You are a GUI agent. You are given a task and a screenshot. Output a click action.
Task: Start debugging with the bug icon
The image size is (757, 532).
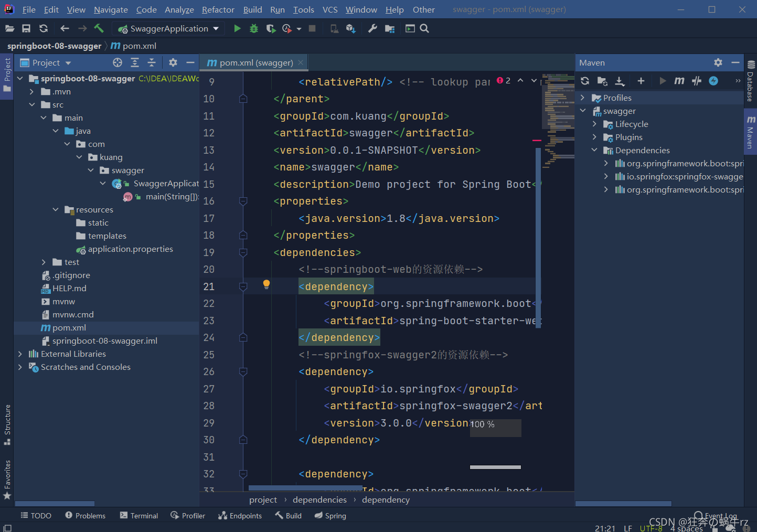point(254,28)
